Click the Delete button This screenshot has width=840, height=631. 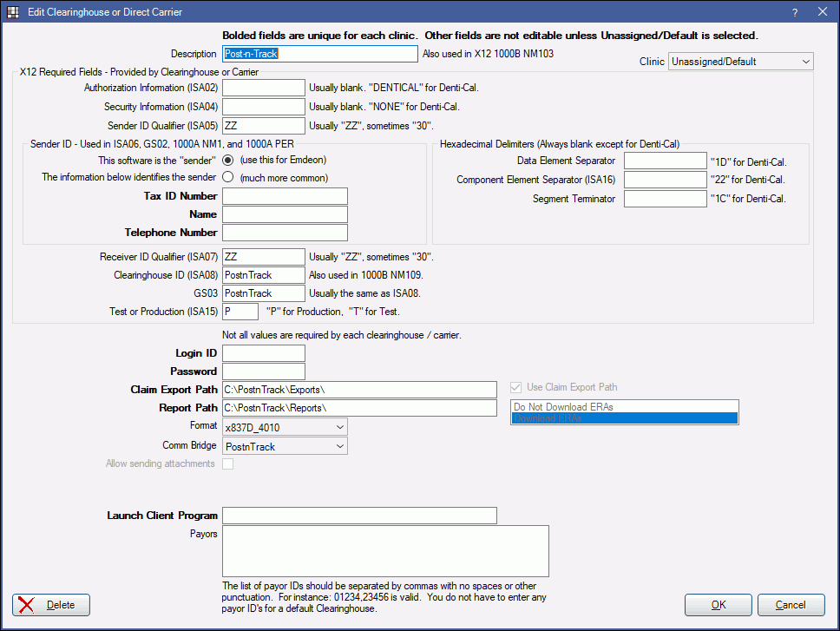pyautogui.click(x=51, y=605)
